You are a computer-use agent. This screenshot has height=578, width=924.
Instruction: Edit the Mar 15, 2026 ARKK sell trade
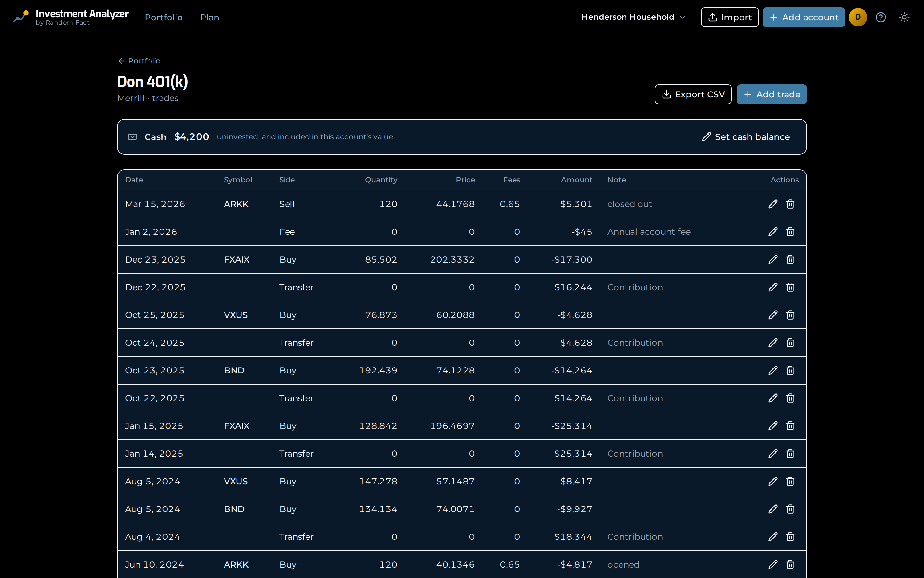[x=773, y=204]
